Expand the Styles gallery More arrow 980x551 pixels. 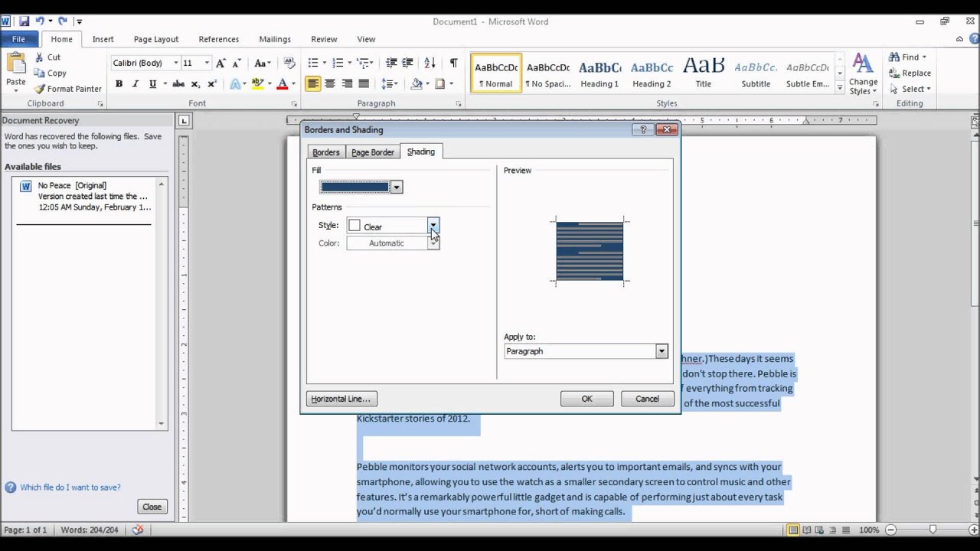coord(840,89)
